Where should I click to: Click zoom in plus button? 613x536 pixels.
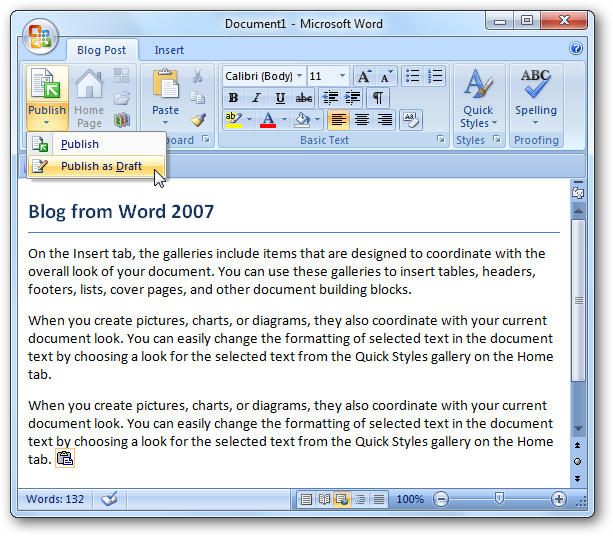[x=559, y=499]
